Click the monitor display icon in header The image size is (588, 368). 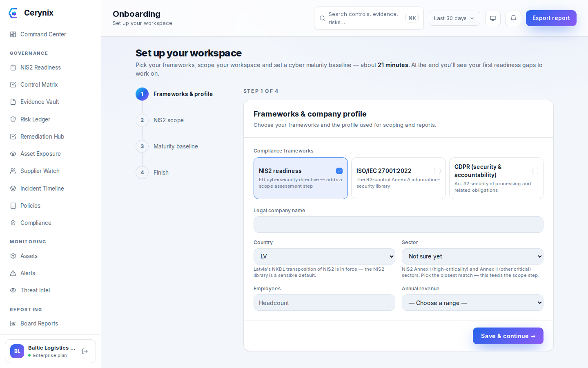click(x=493, y=18)
